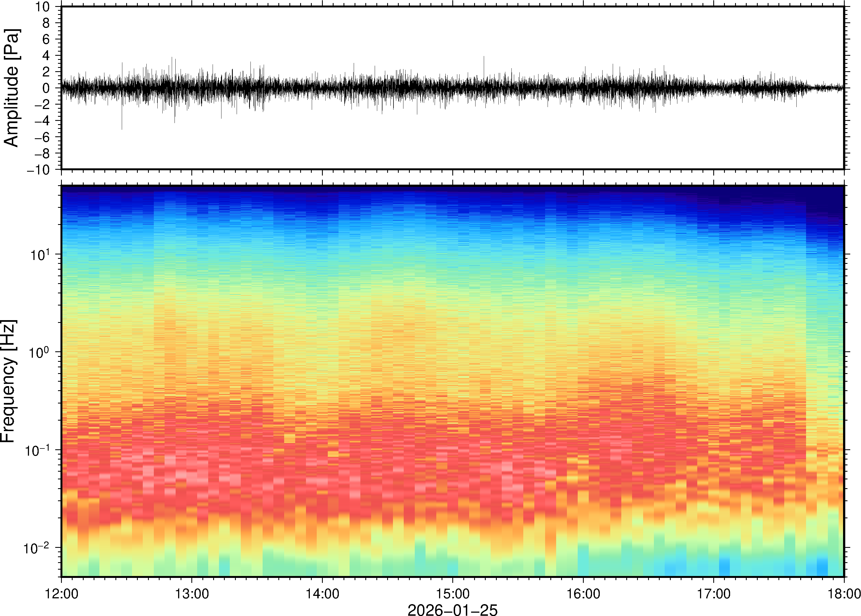Image resolution: width=861 pixels, height=616 pixels.
Task: Click the -10 amplitude tick label
Action: tap(38, 170)
